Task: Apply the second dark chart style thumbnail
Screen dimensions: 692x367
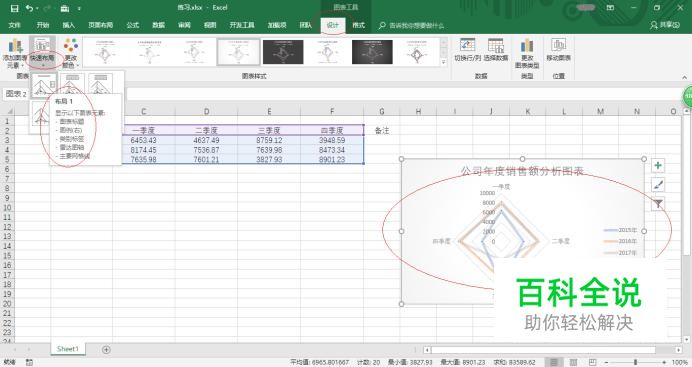Action: [372, 52]
